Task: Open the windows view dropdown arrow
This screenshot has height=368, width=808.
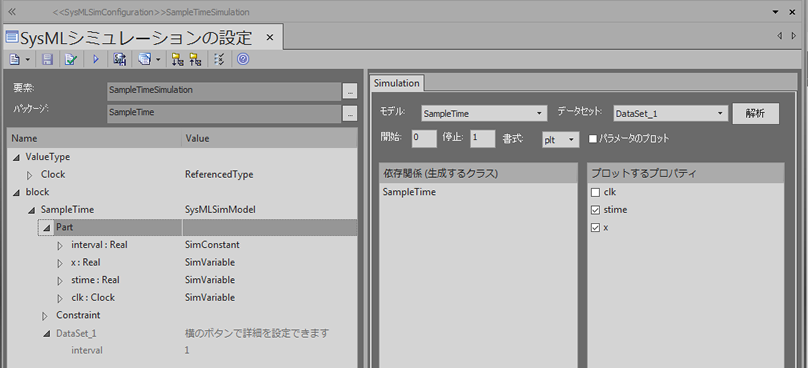Action: [x=158, y=60]
